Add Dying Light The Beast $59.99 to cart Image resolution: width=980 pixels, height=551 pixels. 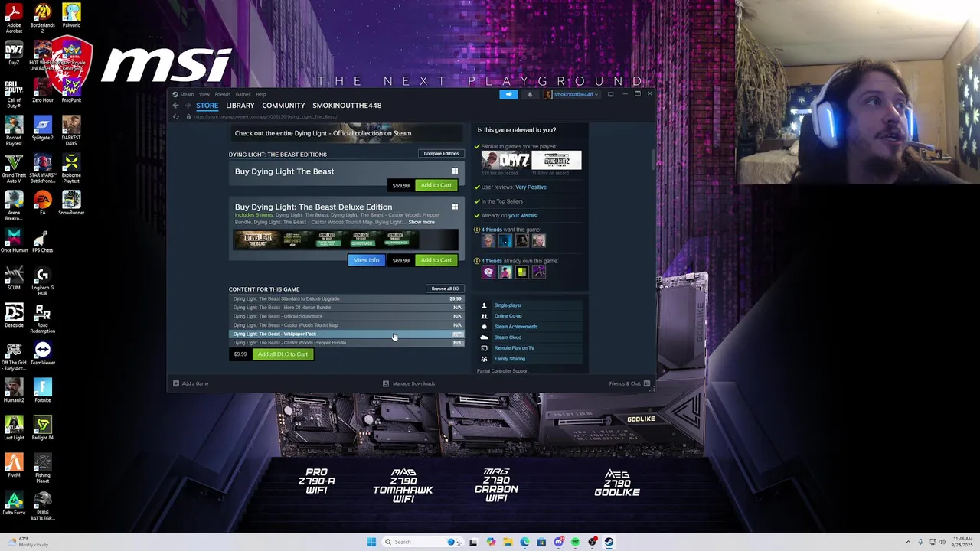(x=436, y=185)
